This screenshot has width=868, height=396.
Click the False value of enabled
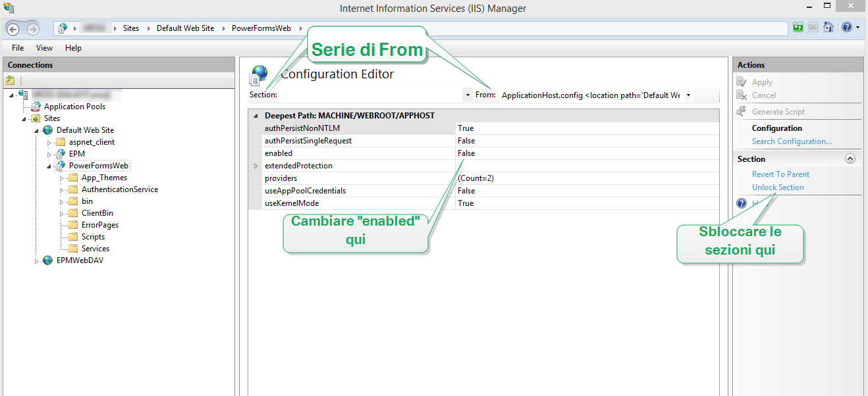tap(466, 153)
